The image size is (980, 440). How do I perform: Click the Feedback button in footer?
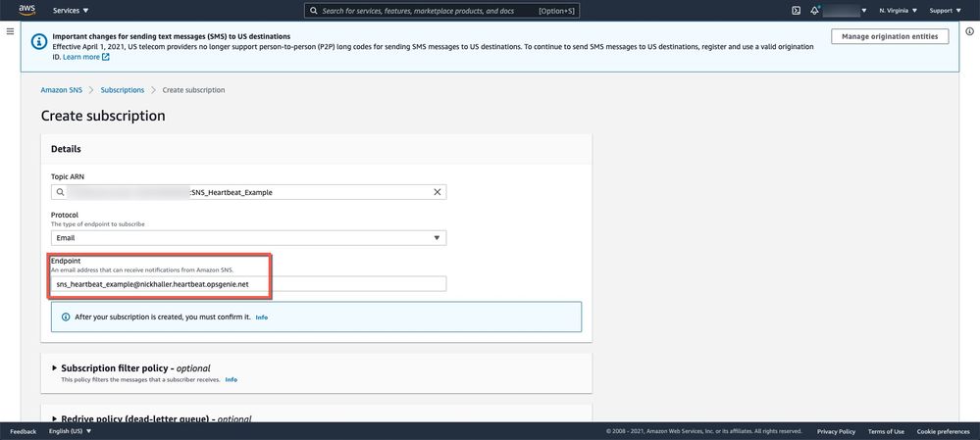(24, 431)
